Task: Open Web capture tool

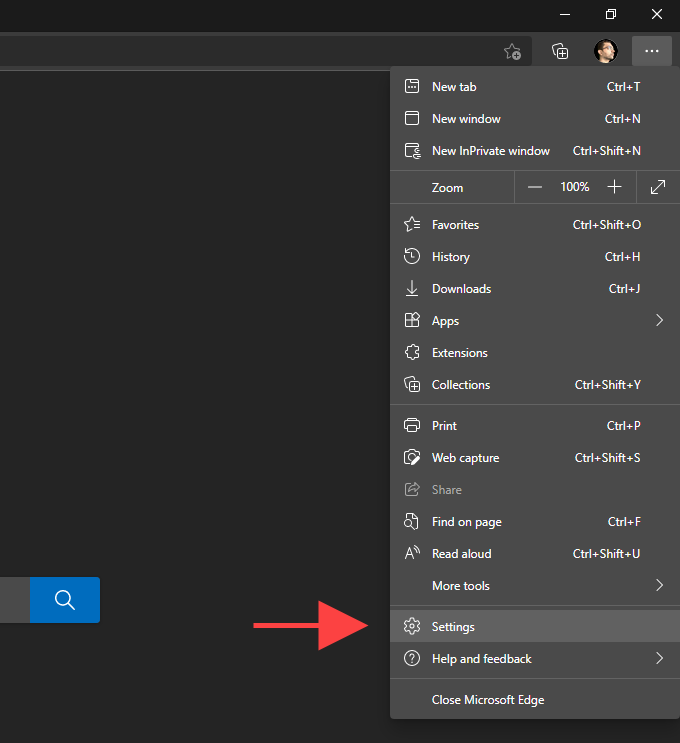Action: coord(465,458)
